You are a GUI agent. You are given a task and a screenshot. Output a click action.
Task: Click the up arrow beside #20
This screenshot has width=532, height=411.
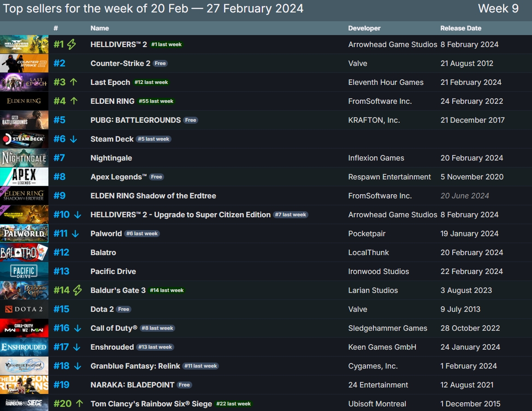[79, 403]
